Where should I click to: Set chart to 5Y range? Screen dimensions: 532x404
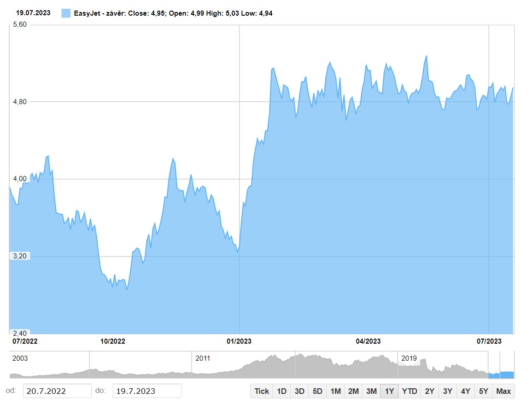(483, 391)
